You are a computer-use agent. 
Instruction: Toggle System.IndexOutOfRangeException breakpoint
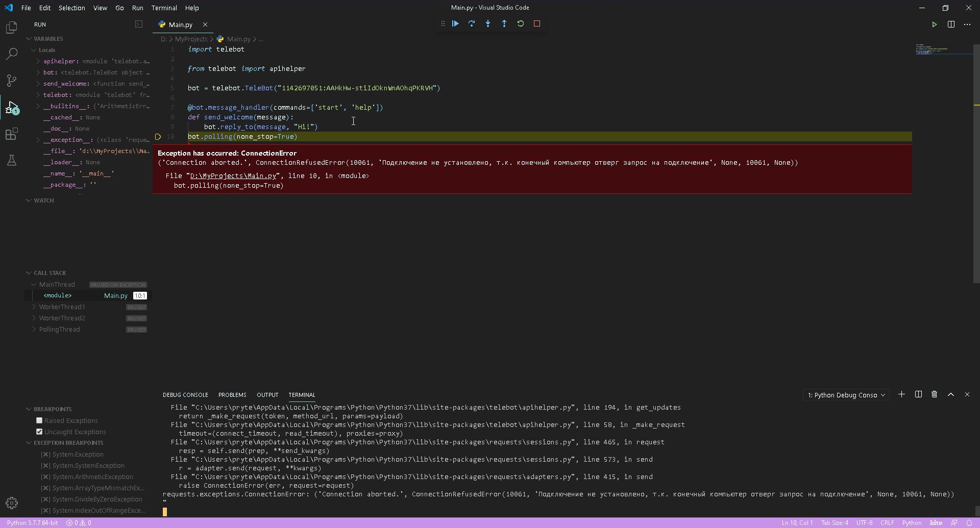coord(45,511)
